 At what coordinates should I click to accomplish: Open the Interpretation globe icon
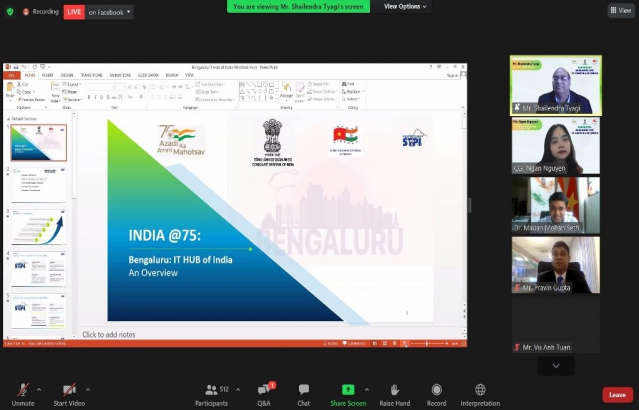(x=480, y=390)
